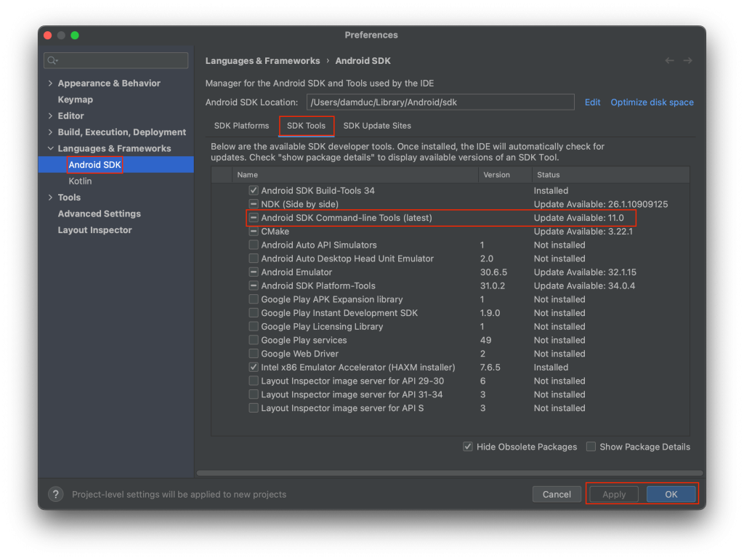This screenshot has width=744, height=560.
Task: Click the horizontal scrollbar below the table
Action: tap(443, 473)
